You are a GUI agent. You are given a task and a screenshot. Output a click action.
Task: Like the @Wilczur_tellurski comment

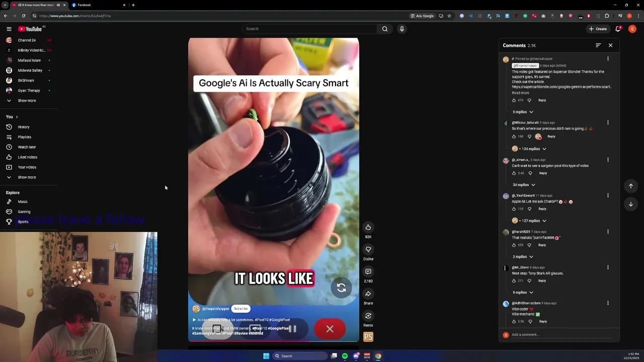click(514, 136)
